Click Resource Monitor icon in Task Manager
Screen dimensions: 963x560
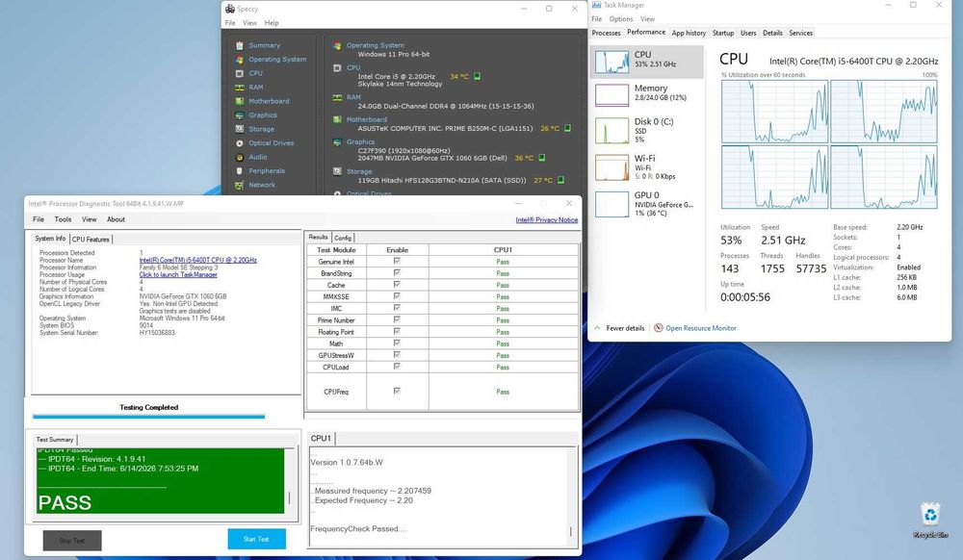point(659,328)
